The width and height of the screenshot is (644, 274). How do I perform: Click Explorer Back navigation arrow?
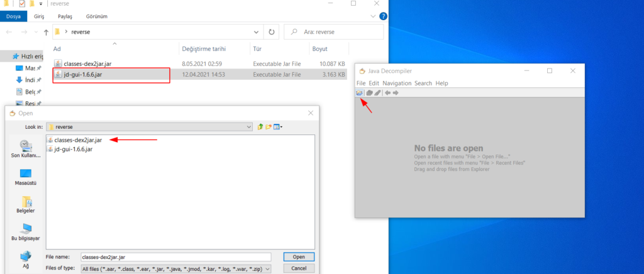coord(9,32)
